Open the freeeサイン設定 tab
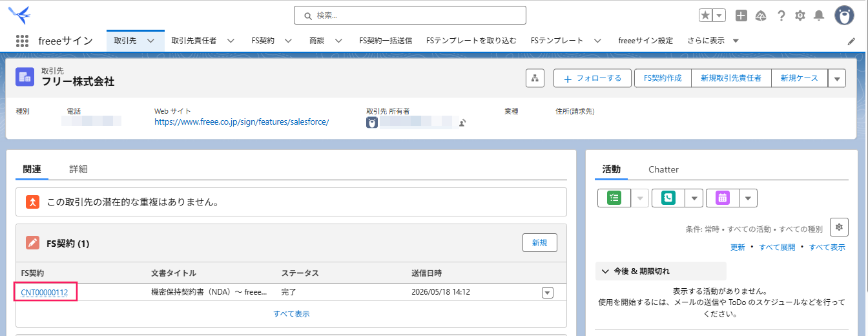The height and width of the screenshot is (336, 868). click(x=645, y=41)
